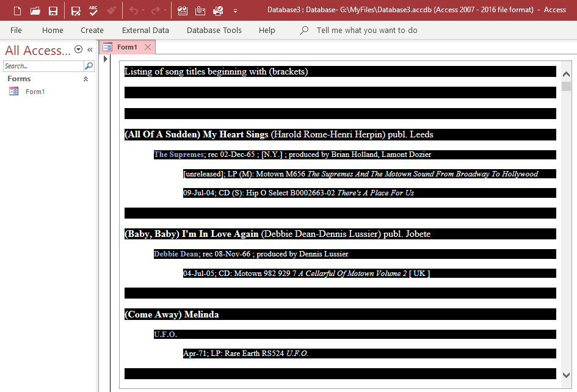Click the '(Come Away) Melinda' title

[x=172, y=314]
